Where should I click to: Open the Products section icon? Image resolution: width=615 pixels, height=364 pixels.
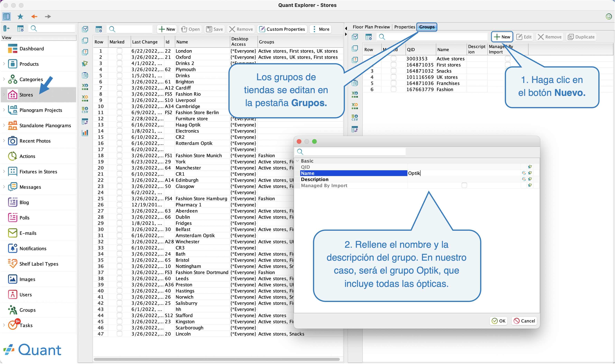[13, 64]
